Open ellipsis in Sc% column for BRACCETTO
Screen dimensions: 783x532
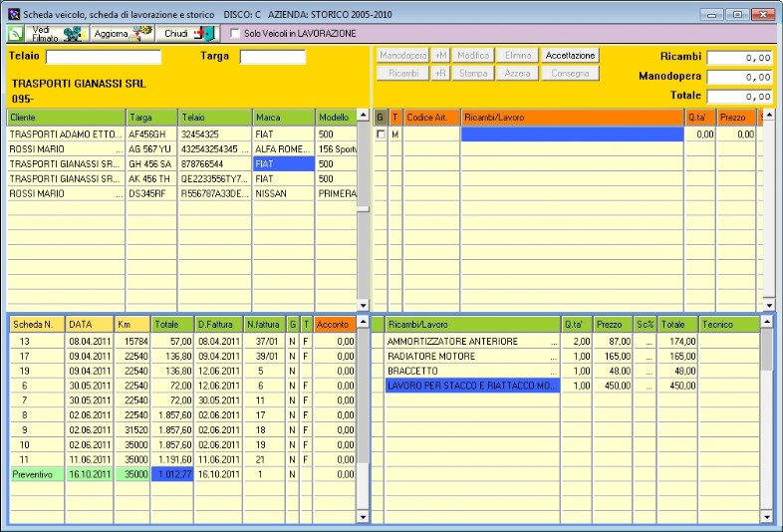click(649, 373)
